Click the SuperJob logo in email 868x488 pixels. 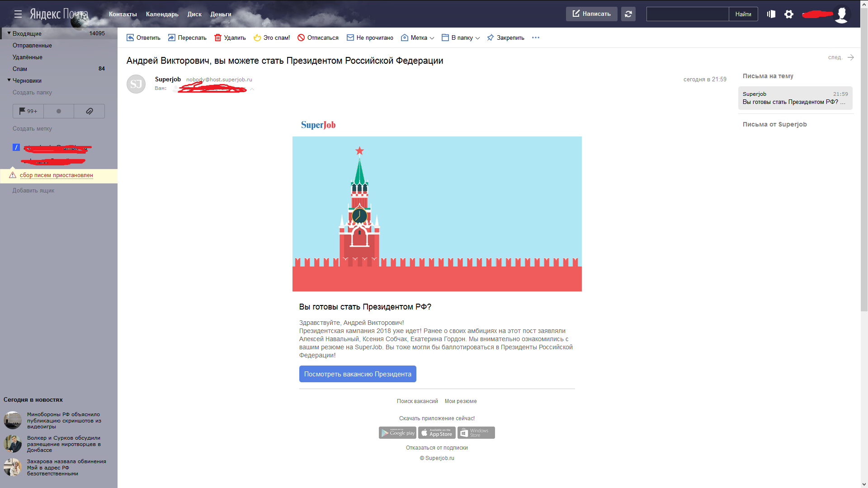[318, 125]
